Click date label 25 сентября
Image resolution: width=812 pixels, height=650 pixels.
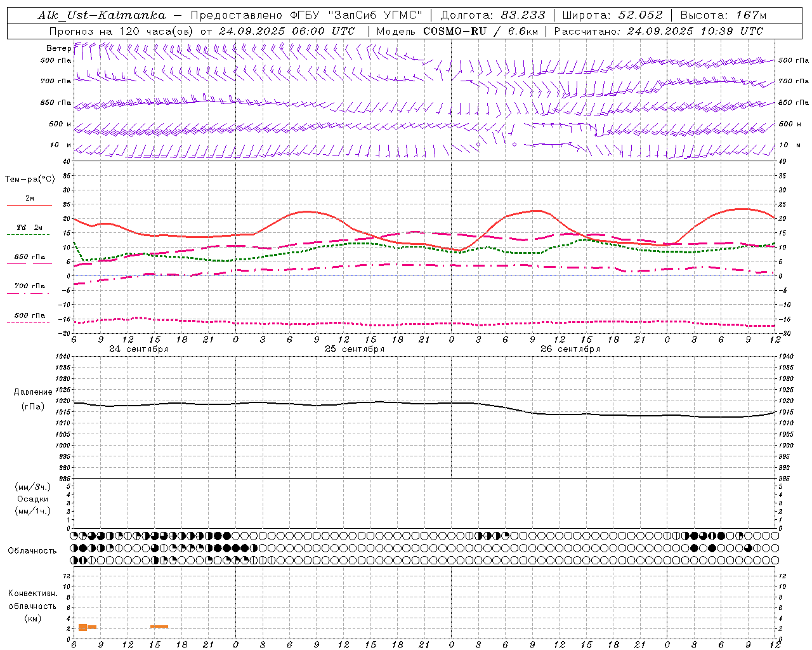(x=355, y=349)
